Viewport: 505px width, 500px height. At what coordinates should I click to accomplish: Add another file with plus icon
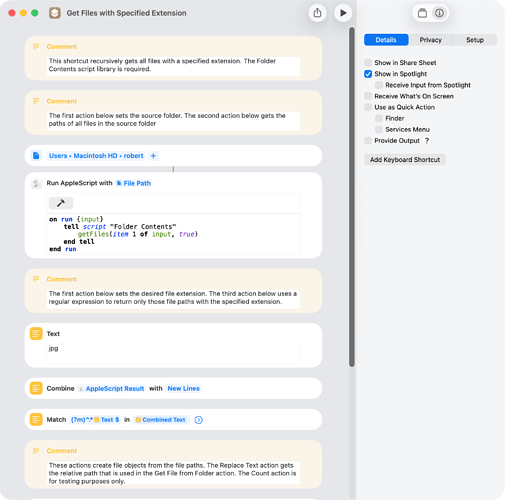(153, 156)
